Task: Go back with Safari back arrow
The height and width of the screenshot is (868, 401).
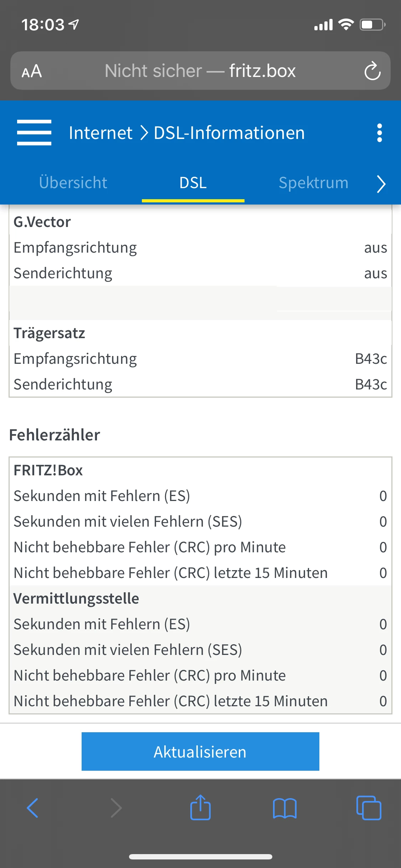Action: click(32, 808)
